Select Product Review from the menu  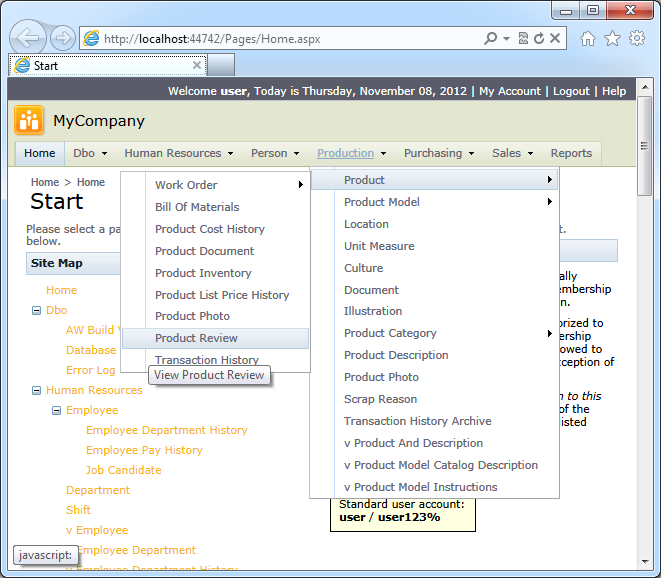[196, 338]
